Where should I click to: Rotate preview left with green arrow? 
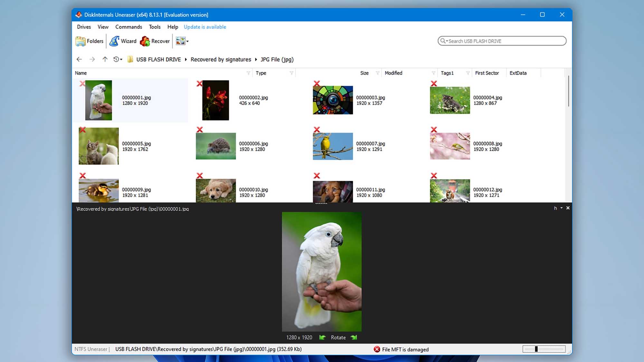322,337
